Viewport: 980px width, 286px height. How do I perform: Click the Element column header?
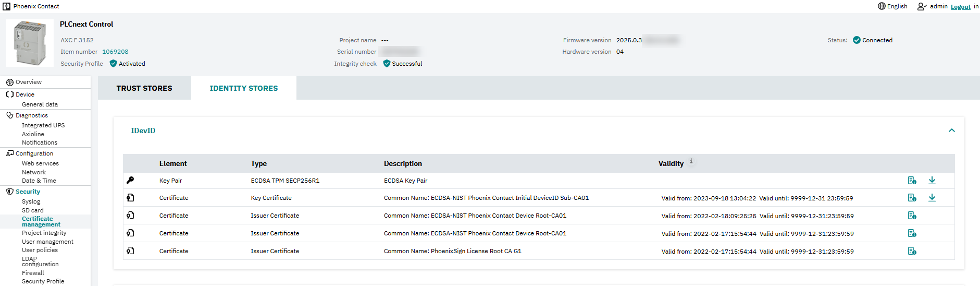pos(173,163)
